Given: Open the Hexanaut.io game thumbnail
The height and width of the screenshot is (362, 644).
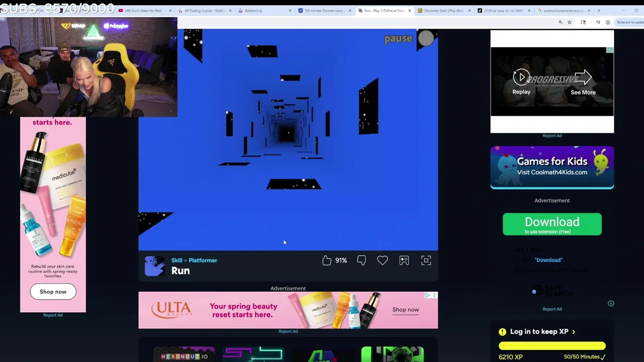Looking at the screenshot, I should 184,354.
